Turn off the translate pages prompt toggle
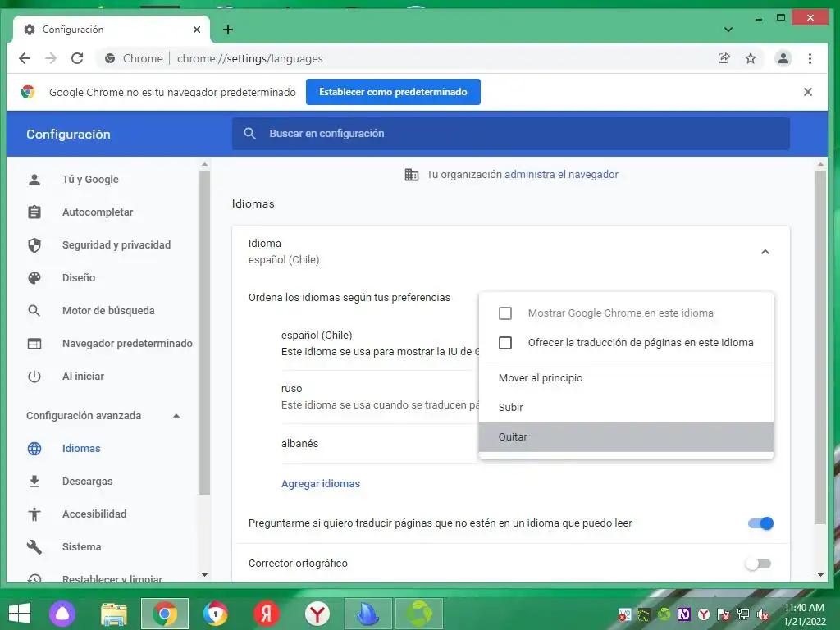The image size is (840, 630). [x=760, y=523]
